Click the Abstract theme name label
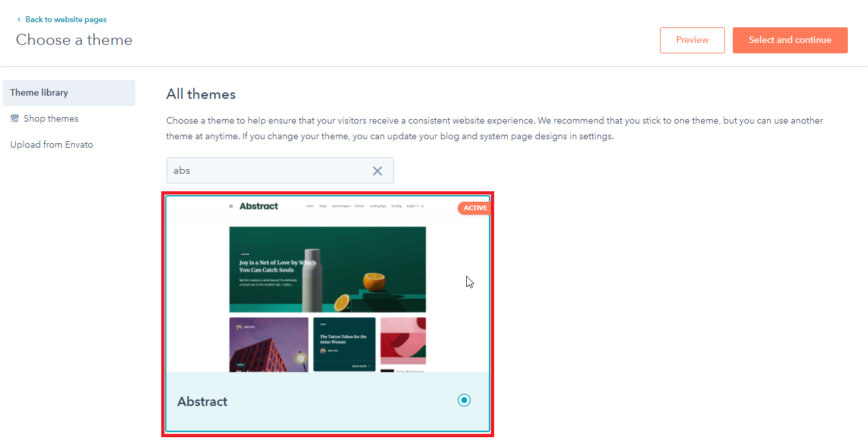The image size is (868, 445). click(202, 401)
